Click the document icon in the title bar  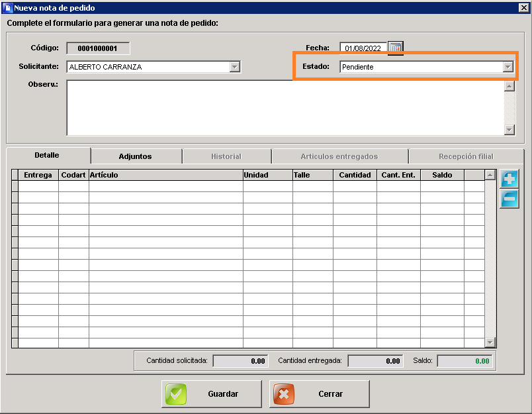(7, 8)
